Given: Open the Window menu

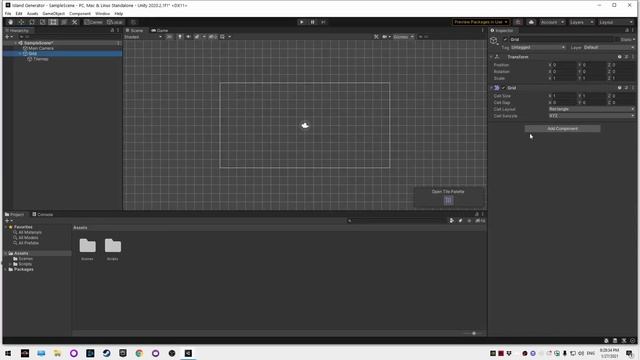Looking at the screenshot, I should 102,13.
